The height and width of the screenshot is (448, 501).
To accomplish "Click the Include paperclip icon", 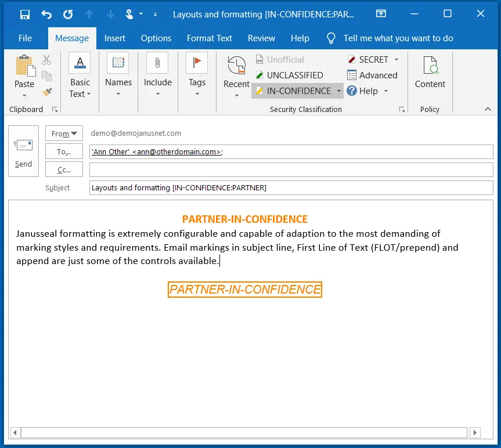I will coord(157,63).
